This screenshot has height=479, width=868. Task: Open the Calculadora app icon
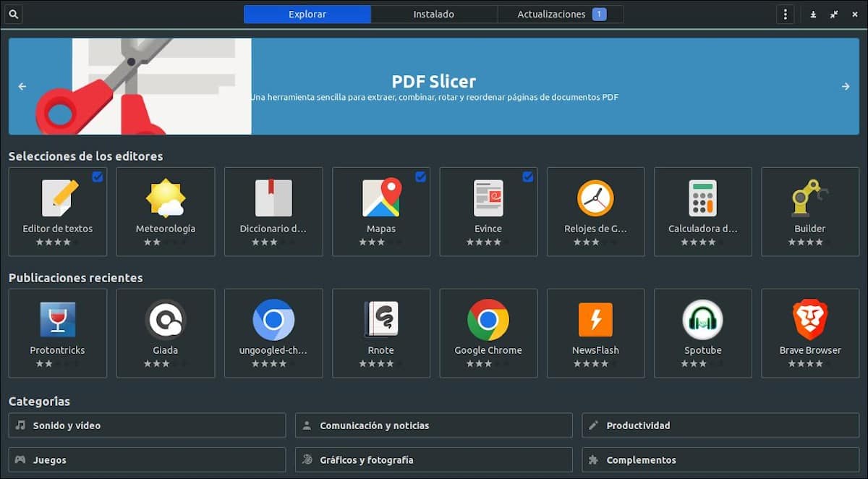point(703,198)
